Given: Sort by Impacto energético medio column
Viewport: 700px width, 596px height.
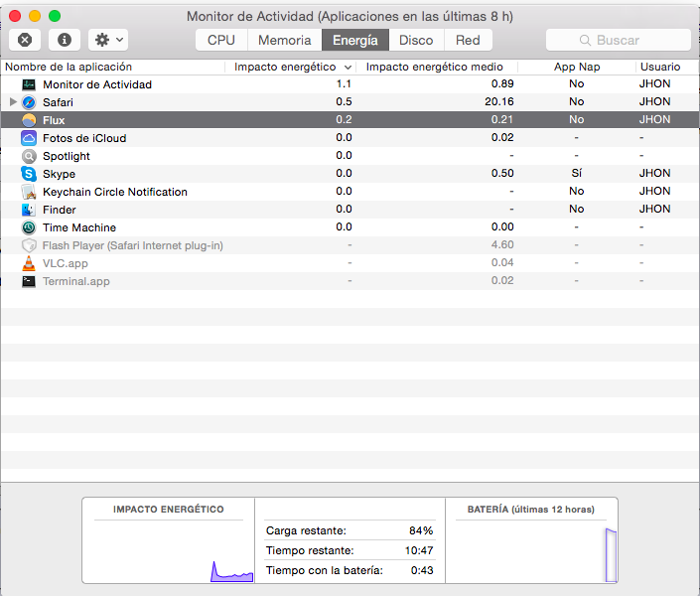Looking at the screenshot, I should 437,67.
